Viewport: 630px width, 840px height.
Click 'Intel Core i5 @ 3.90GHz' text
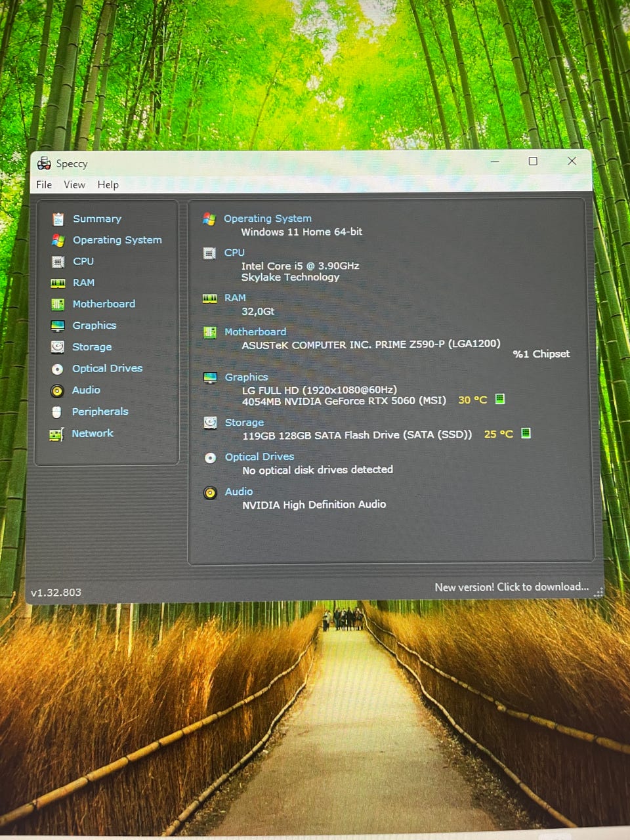point(300,266)
